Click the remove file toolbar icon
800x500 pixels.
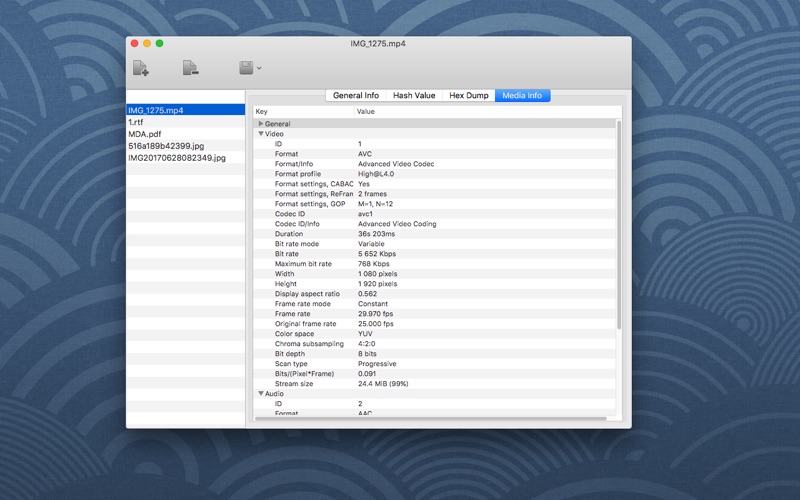[x=190, y=68]
